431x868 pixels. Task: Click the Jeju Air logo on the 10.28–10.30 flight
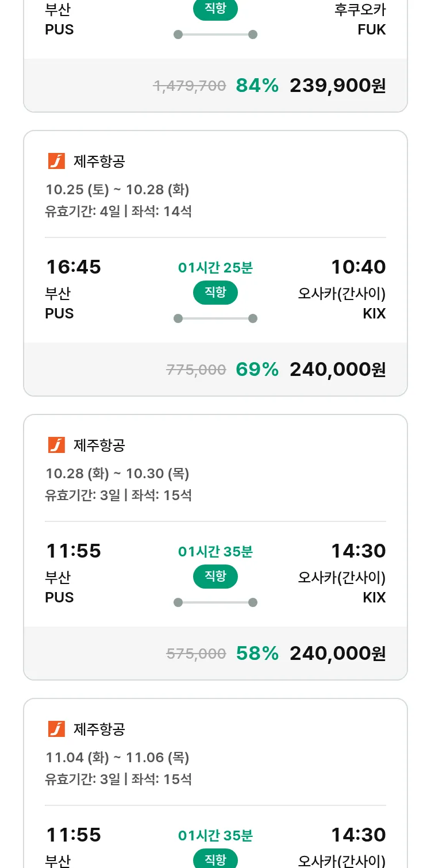pos(56,445)
